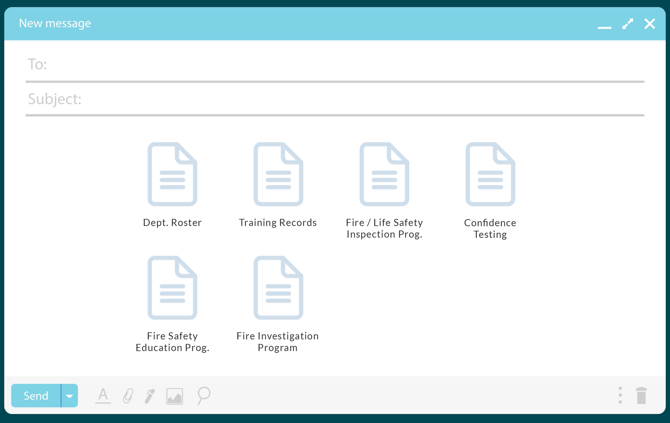The width and height of the screenshot is (670, 423).
Task: Open the Fire Safety Education Prog. file icon
Action: point(172,288)
